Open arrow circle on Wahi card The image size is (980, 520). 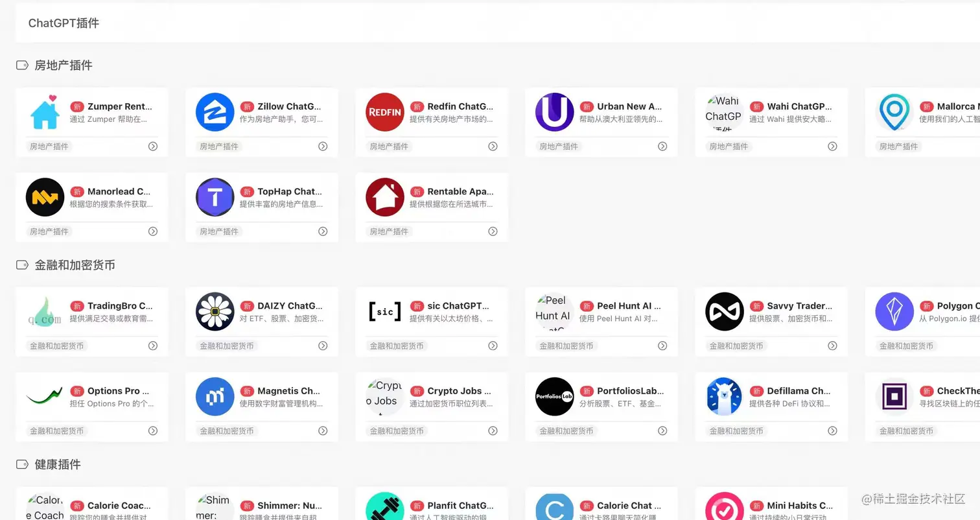point(832,147)
